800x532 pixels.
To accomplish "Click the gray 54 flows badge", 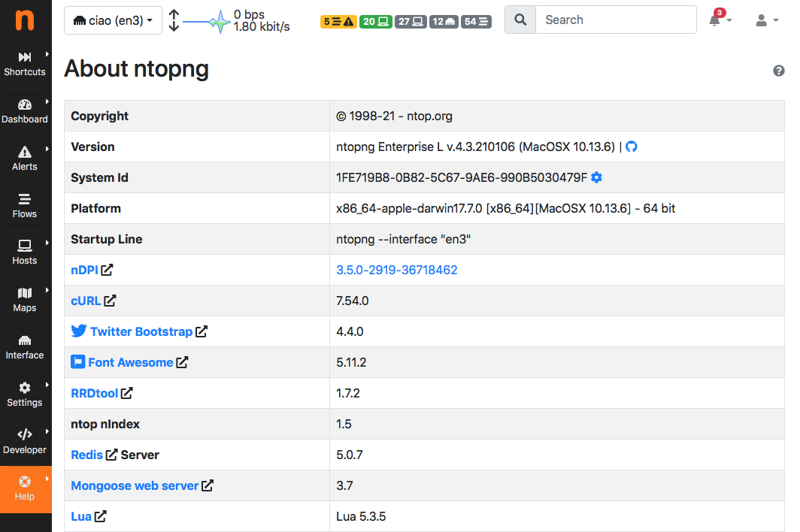I will pos(476,22).
